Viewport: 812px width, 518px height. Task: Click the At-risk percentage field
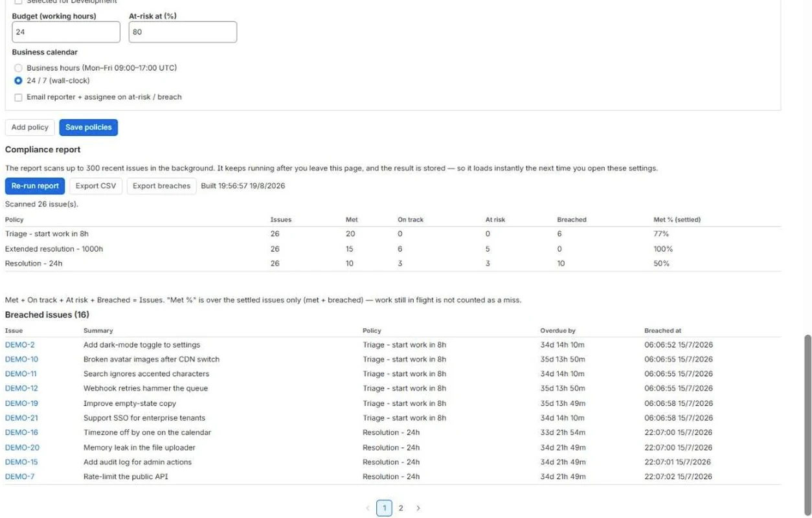tap(183, 32)
